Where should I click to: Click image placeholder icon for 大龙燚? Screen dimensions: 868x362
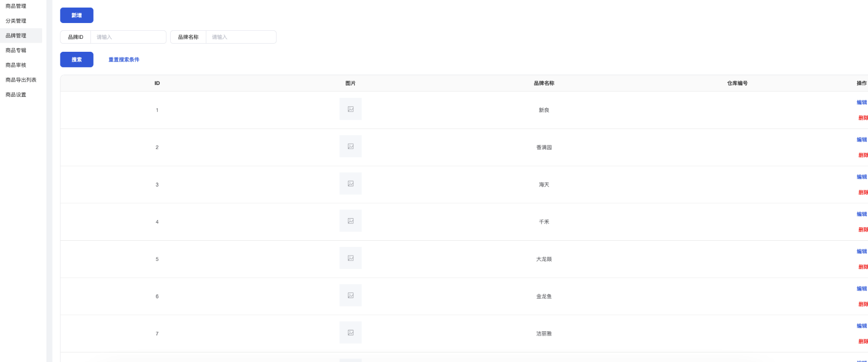pos(351,258)
